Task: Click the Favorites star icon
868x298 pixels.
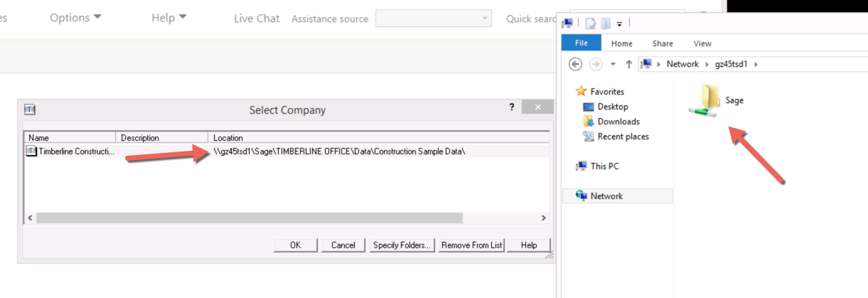Action: pos(582,91)
